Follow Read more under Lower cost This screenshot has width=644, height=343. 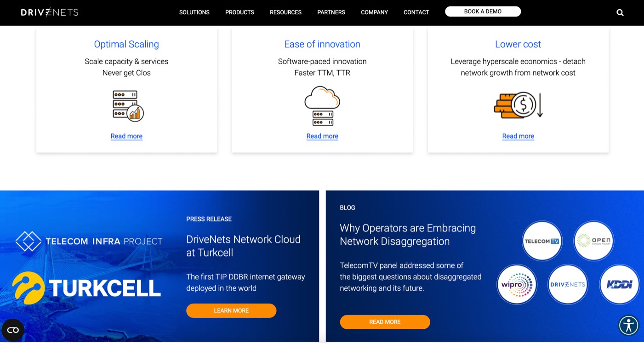point(518,136)
